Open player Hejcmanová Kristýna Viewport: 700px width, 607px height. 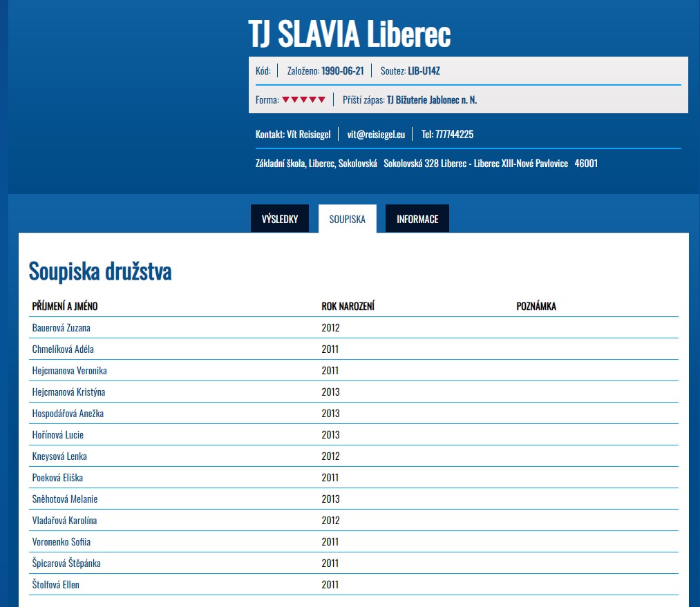(x=68, y=392)
